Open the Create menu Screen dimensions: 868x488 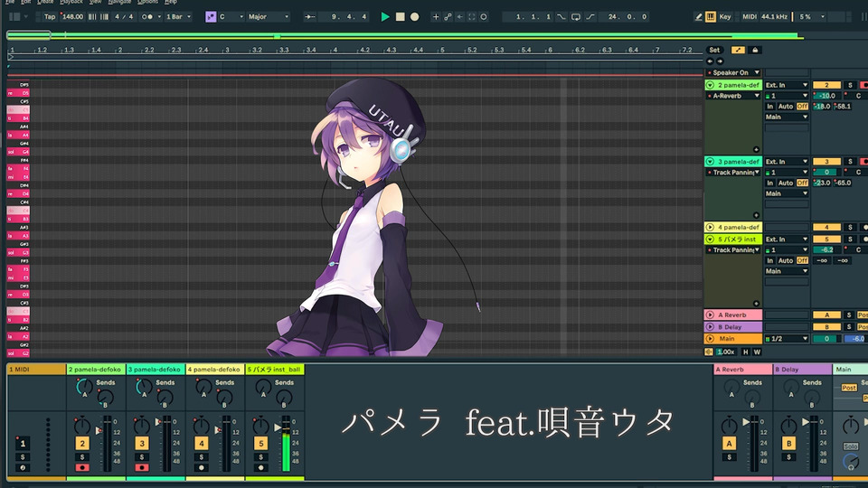(x=45, y=2)
